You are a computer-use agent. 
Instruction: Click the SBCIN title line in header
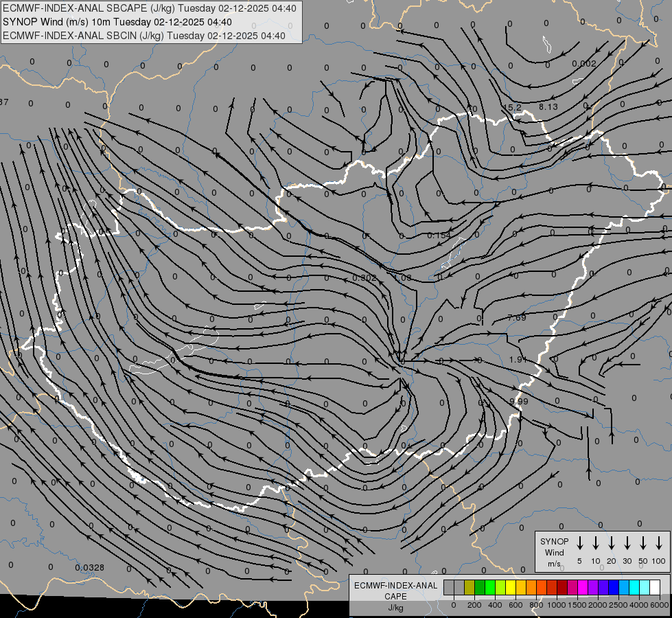144,36
